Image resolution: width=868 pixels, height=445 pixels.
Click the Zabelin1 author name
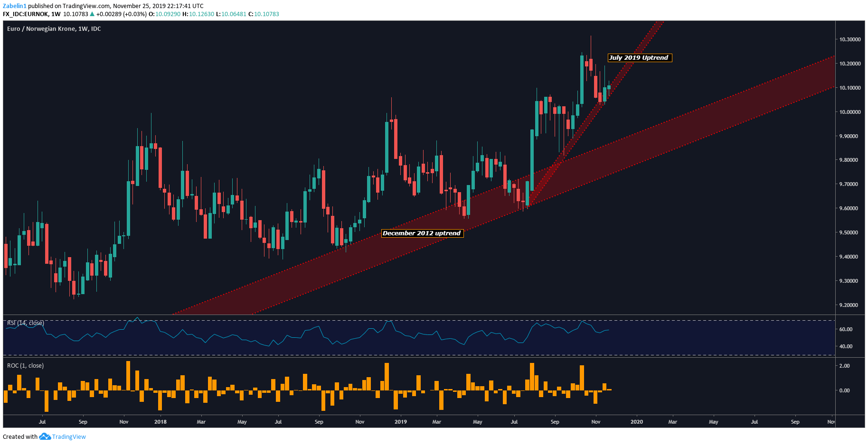pos(15,6)
